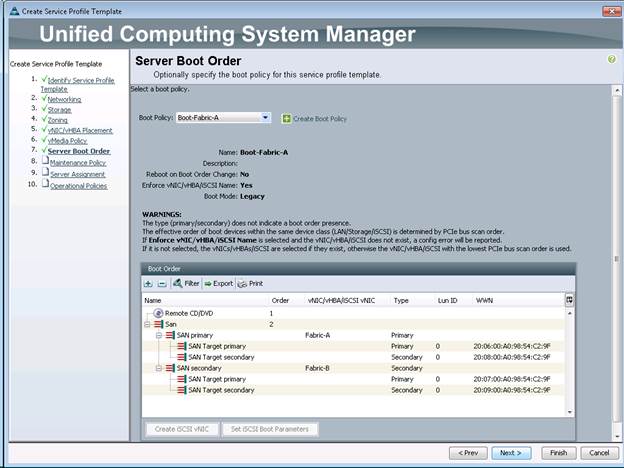Click the Prev button
This screenshot has height=468, width=624.
pos(468,453)
